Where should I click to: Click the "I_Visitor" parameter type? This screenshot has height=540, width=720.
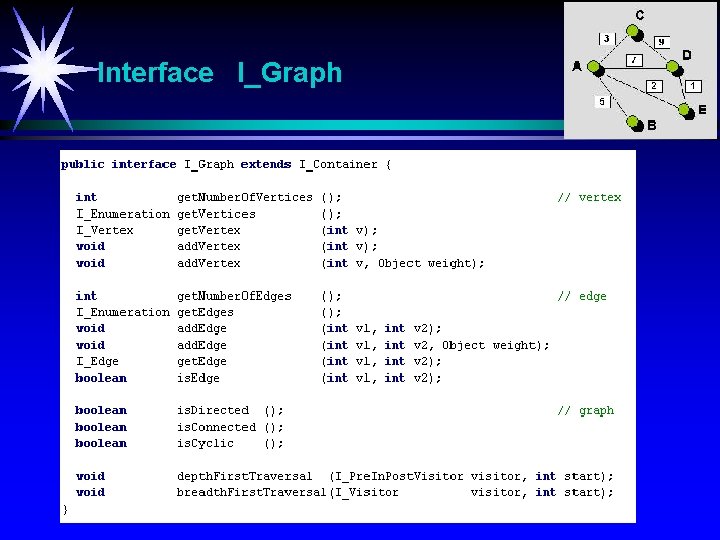(366, 493)
